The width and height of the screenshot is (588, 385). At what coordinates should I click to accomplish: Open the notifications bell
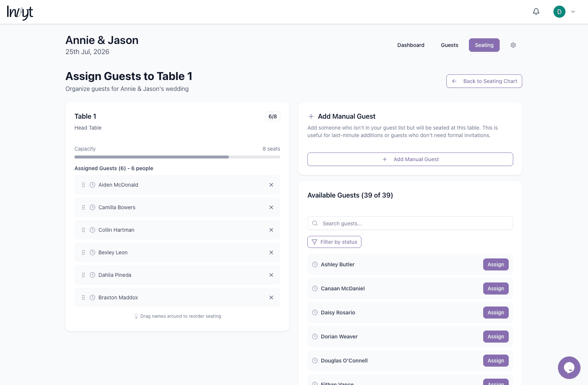536,12
